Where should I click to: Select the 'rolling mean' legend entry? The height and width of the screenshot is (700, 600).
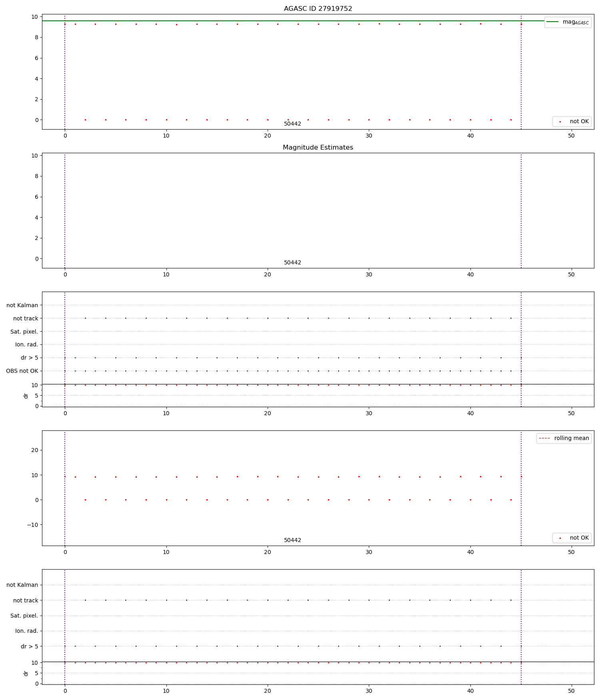coord(564,438)
